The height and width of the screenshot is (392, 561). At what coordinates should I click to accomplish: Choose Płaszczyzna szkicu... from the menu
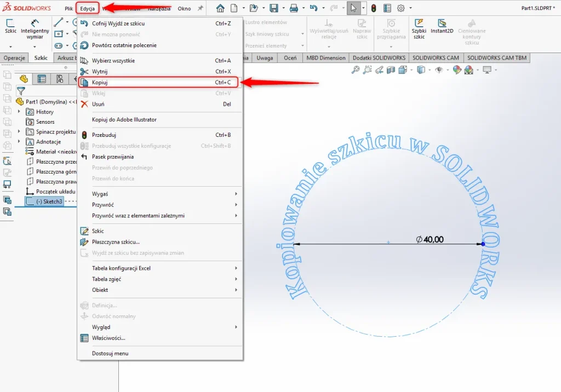[160, 242]
